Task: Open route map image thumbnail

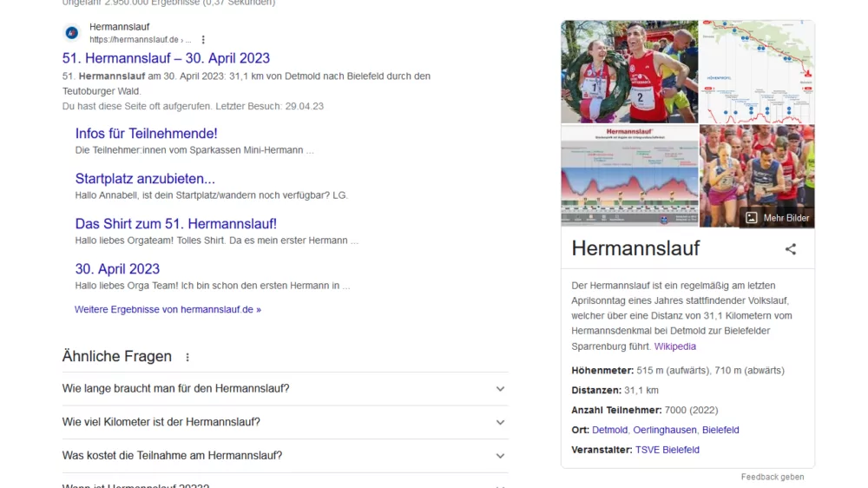Action: [757, 71]
